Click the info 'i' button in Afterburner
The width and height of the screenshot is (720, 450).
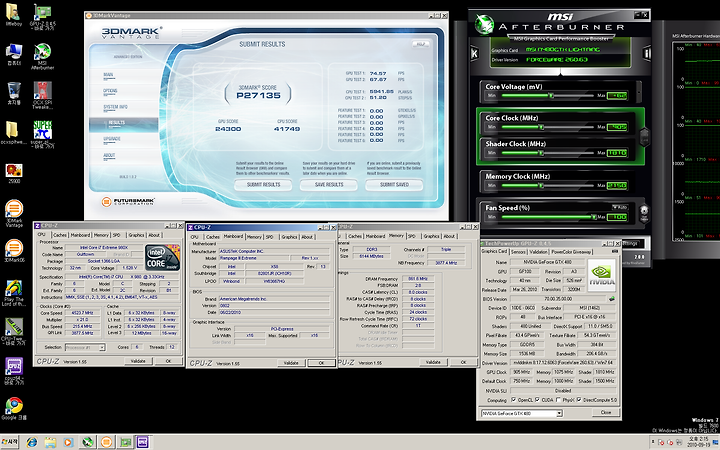647,54
